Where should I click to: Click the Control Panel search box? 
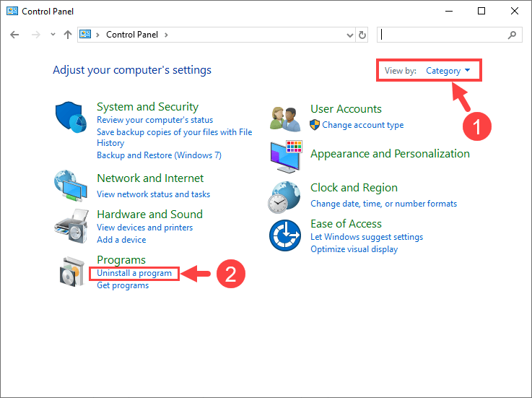coord(444,35)
